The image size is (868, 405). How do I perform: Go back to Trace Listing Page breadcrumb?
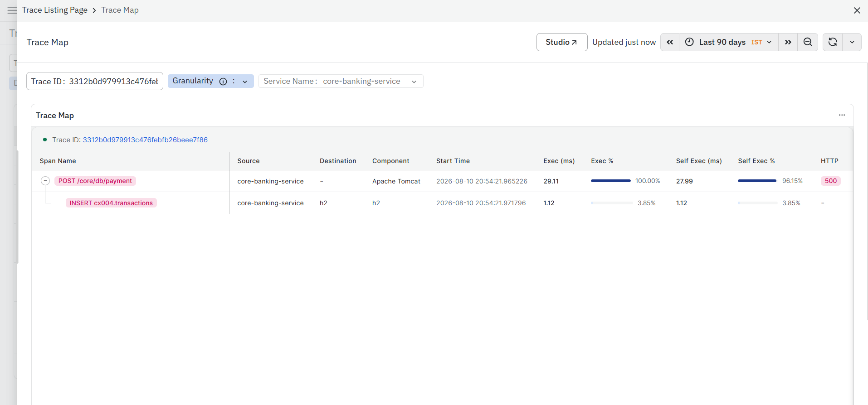point(55,10)
